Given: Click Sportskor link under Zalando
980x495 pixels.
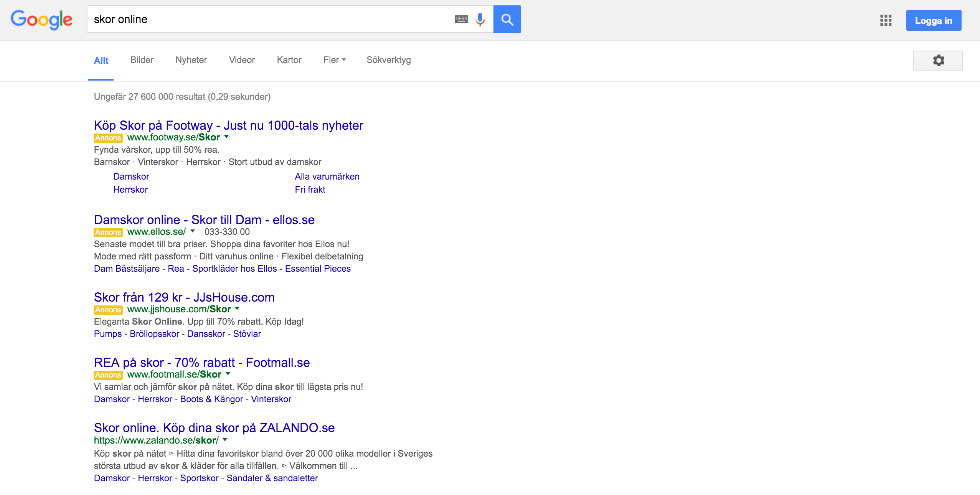Looking at the screenshot, I should pos(199,478).
